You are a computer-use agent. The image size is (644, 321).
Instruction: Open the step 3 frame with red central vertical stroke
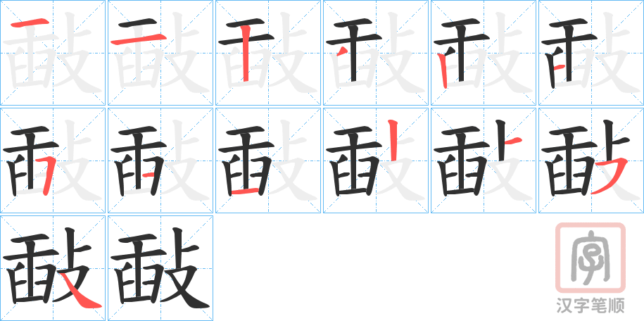(268, 53)
